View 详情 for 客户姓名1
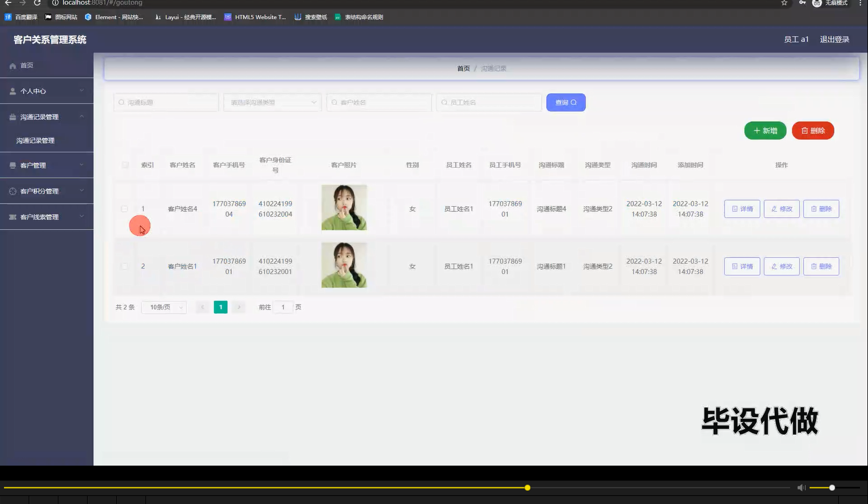The image size is (868, 504). [x=742, y=266]
